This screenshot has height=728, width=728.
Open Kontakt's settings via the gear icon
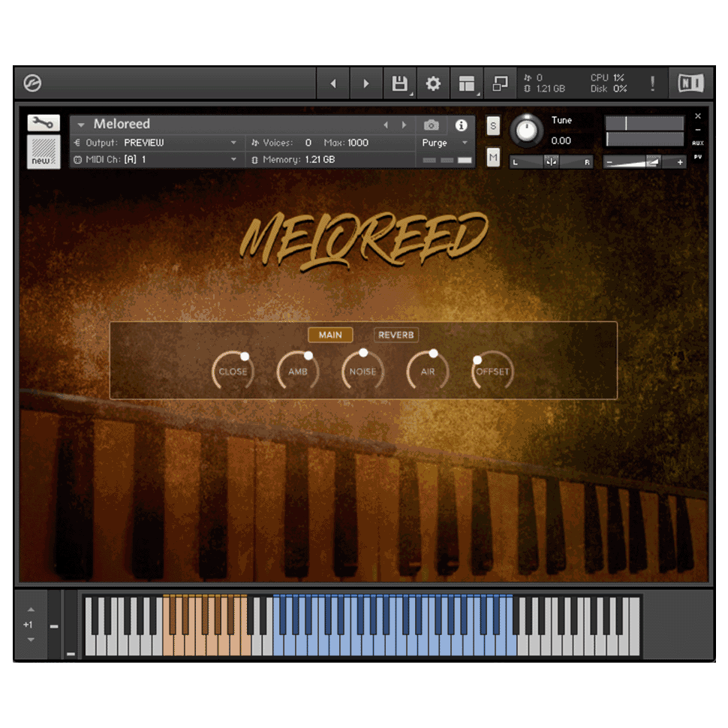click(432, 83)
